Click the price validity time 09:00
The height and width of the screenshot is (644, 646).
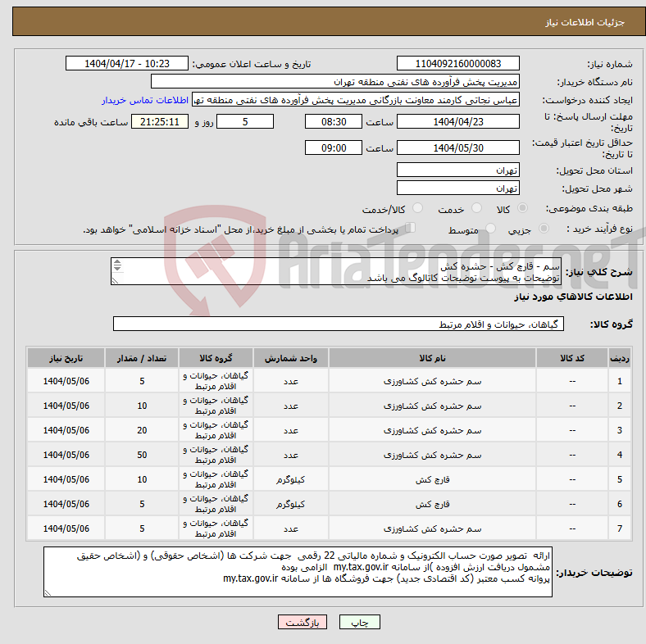point(334,147)
